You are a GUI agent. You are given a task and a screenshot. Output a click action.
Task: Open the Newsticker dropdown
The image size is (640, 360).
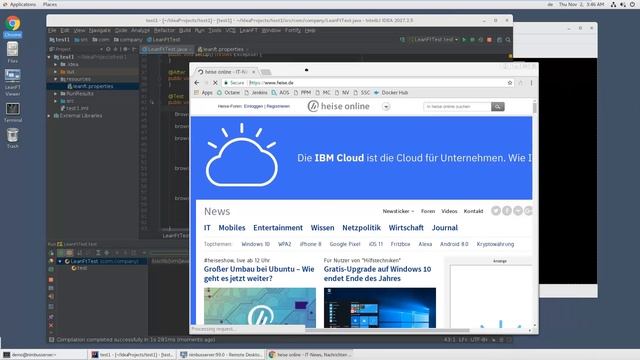pos(398,211)
